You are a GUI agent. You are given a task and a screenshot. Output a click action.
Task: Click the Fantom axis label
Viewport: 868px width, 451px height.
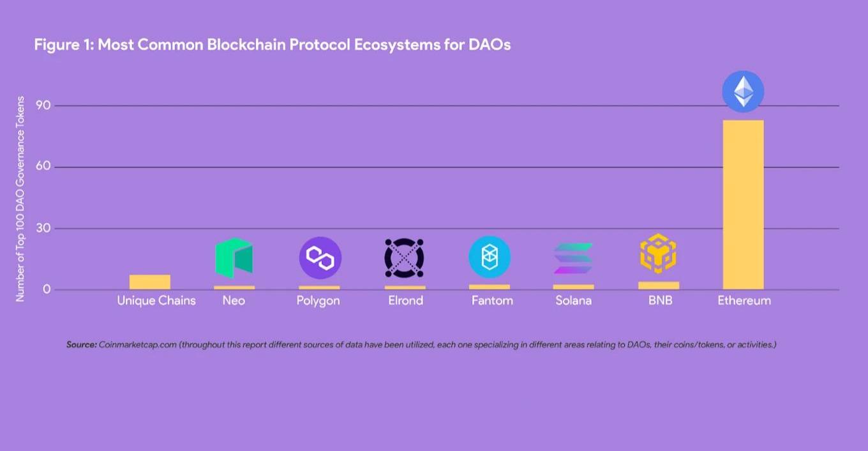point(492,300)
